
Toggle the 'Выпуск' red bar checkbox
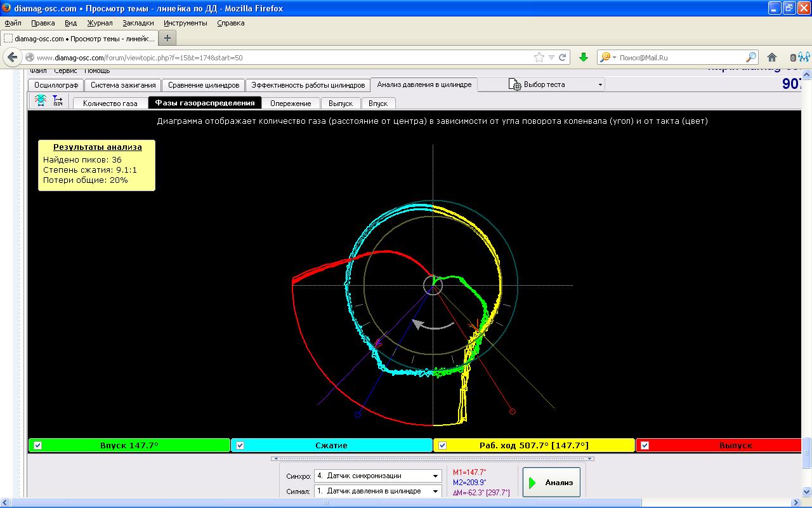pos(645,445)
